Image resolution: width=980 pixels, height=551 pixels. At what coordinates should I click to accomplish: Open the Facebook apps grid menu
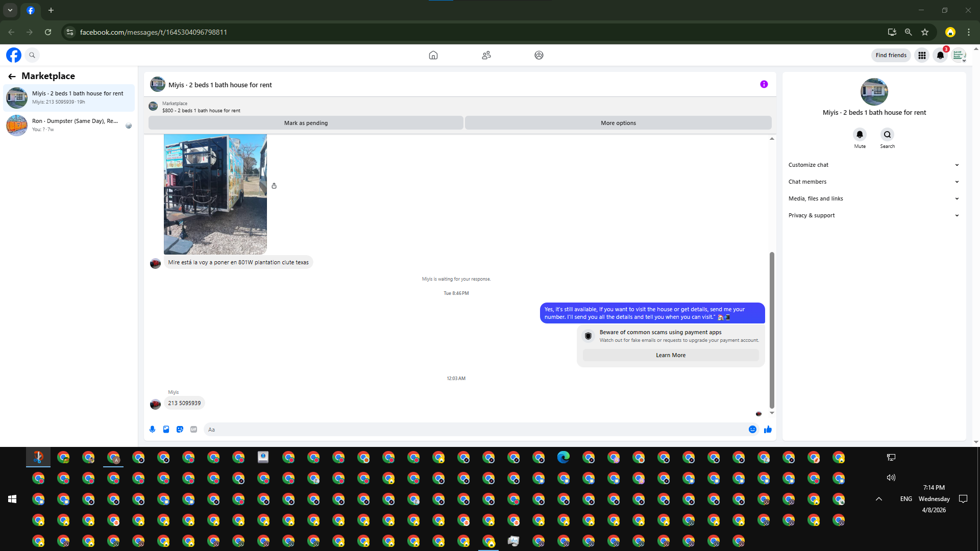[922, 55]
